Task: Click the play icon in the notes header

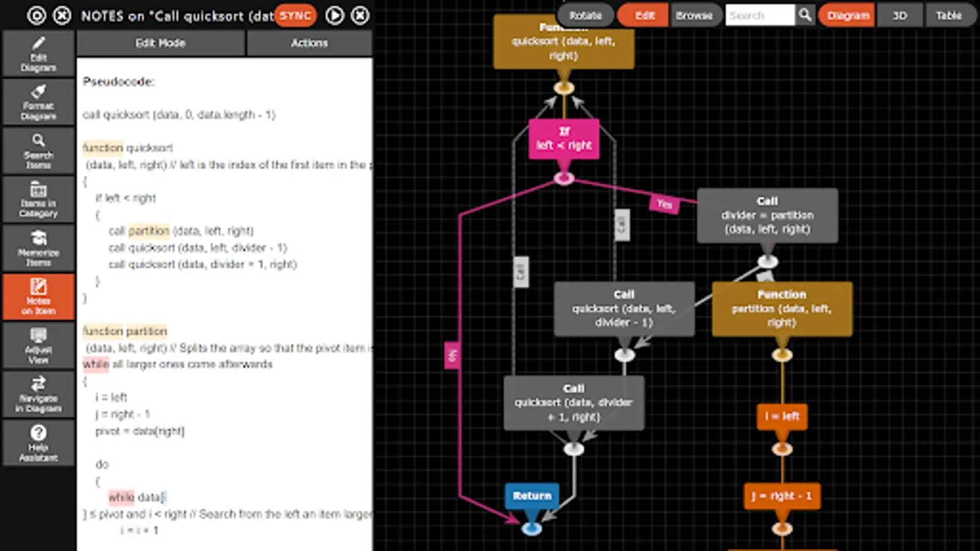Action: pos(334,15)
